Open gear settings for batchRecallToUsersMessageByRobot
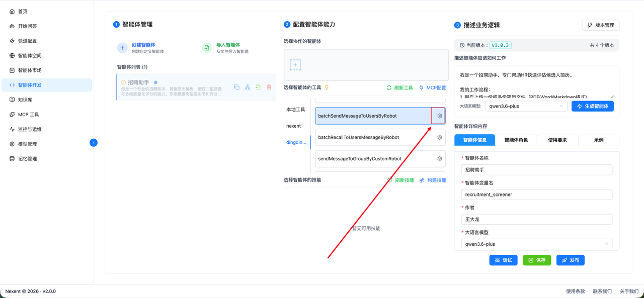This screenshot has width=644, height=298. pos(438,137)
